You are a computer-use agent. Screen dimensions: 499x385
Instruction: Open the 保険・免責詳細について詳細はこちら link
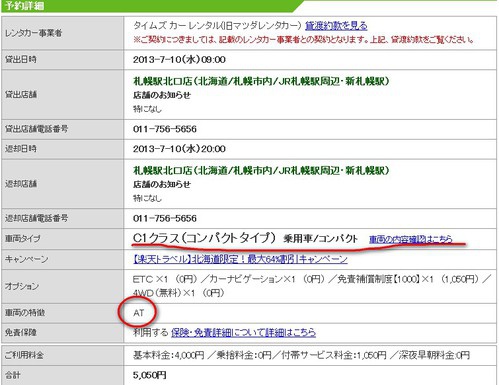point(243,332)
